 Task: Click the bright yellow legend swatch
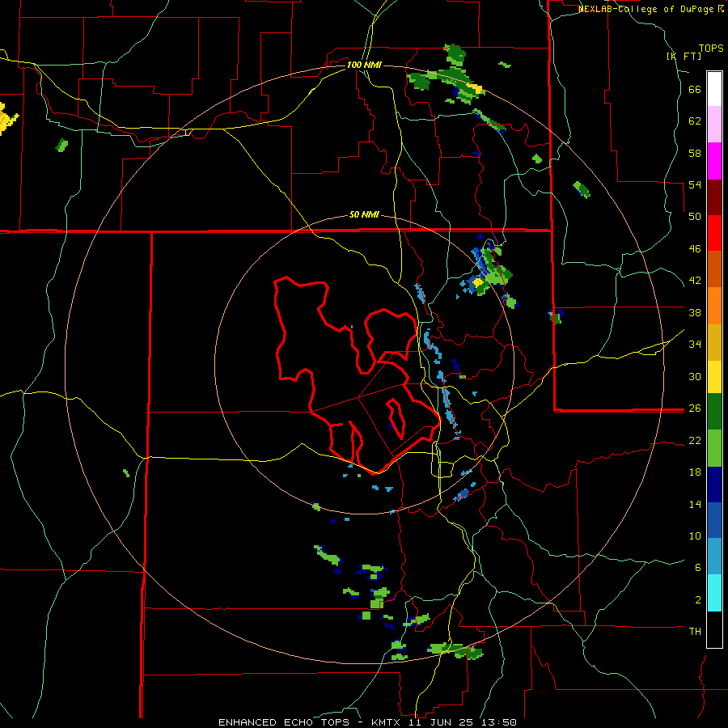pos(714,377)
